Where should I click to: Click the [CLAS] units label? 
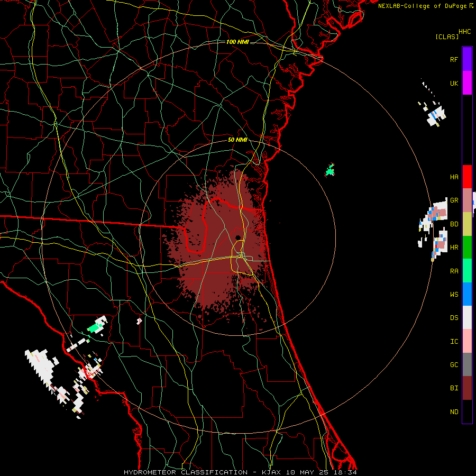coord(447,36)
